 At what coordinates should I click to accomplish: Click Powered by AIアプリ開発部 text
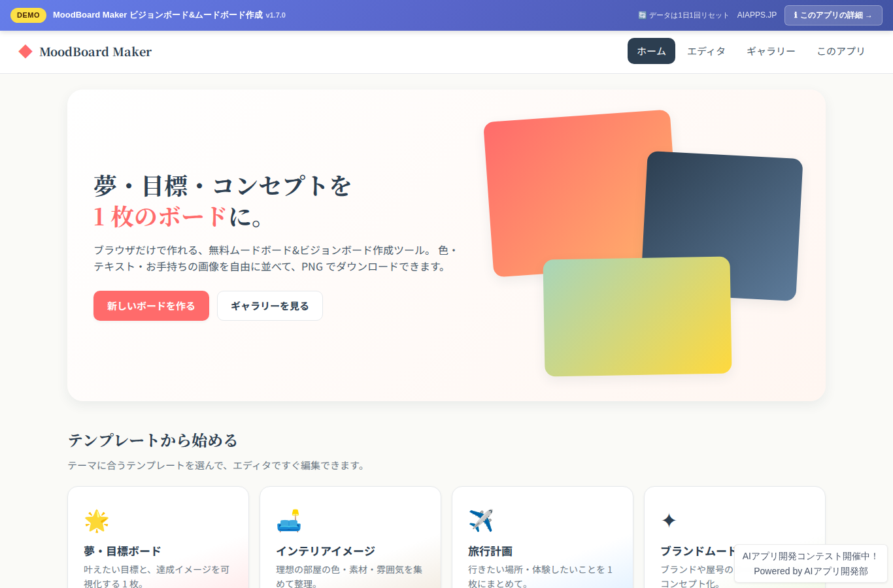[x=811, y=571]
